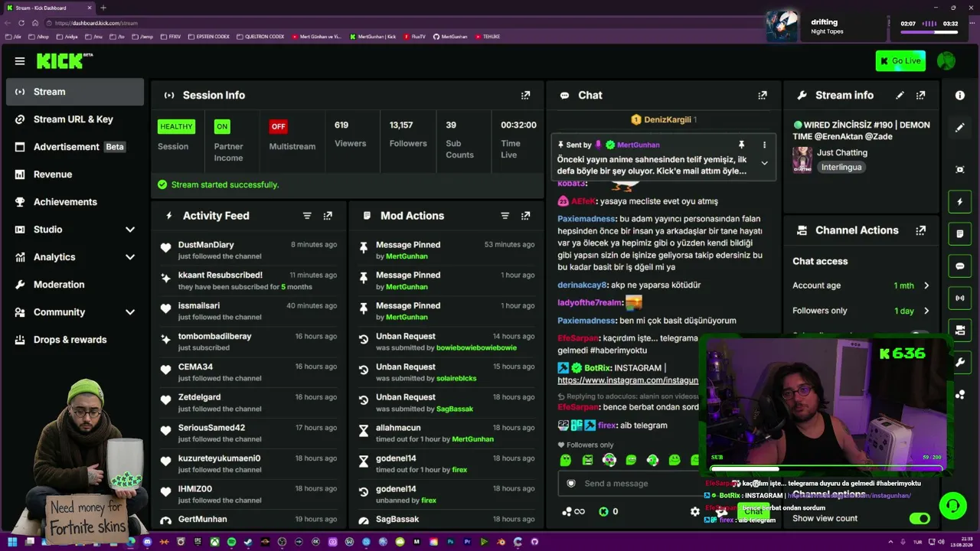This screenshot has width=980, height=551.
Task: Open the QUELTRON CODEX bookmark folder
Action: [260, 37]
